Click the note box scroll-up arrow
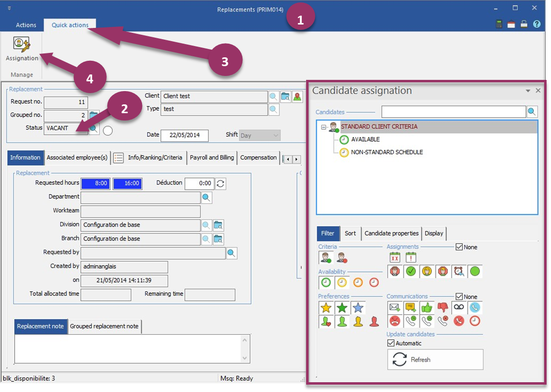This screenshot has height=392, width=551. [245, 340]
